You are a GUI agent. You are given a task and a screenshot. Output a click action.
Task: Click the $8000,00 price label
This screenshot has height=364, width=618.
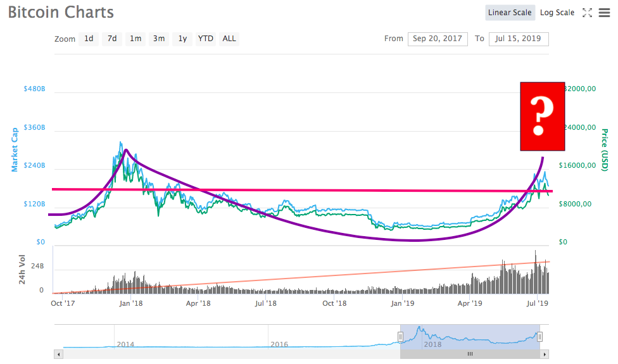[575, 204]
